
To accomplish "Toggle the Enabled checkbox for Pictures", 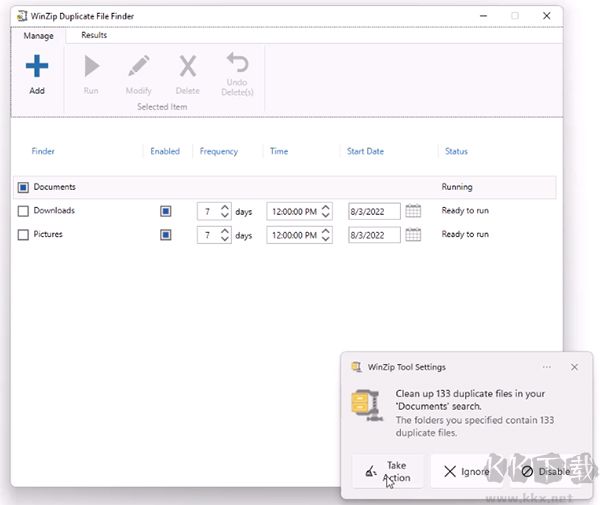I will tap(165, 235).
